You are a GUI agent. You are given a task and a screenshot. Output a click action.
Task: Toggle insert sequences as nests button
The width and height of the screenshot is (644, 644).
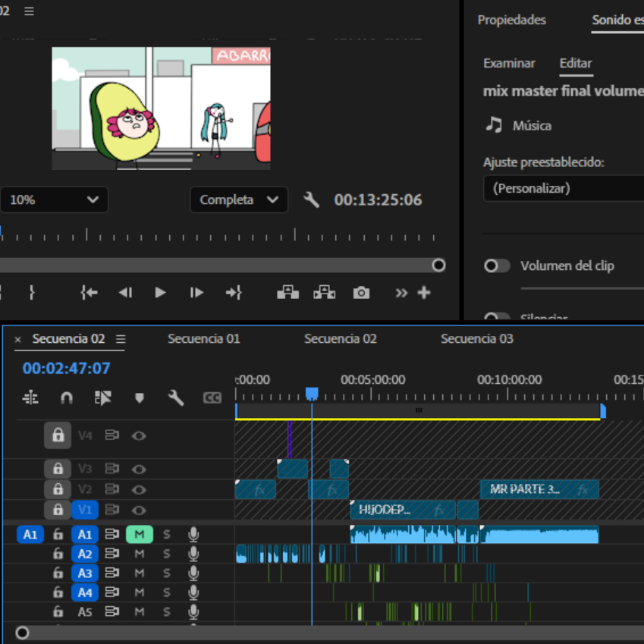(30, 397)
